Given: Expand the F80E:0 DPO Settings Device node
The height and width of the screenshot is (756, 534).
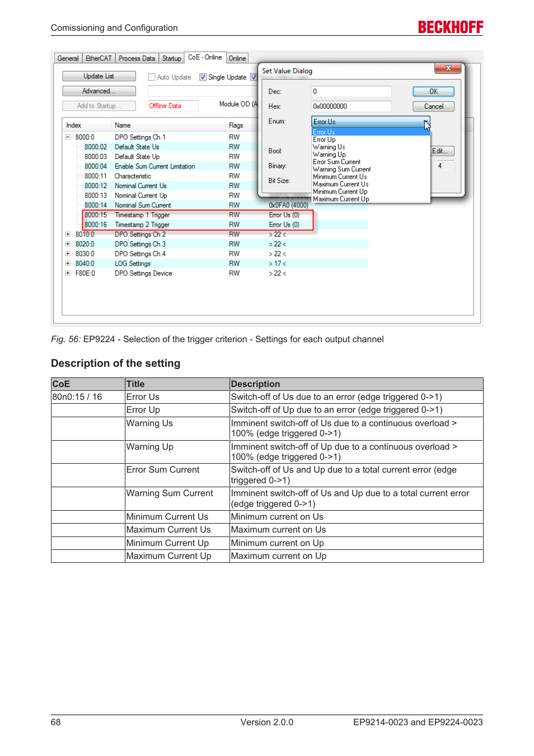Looking at the screenshot, I should click(x=68, y=273).
